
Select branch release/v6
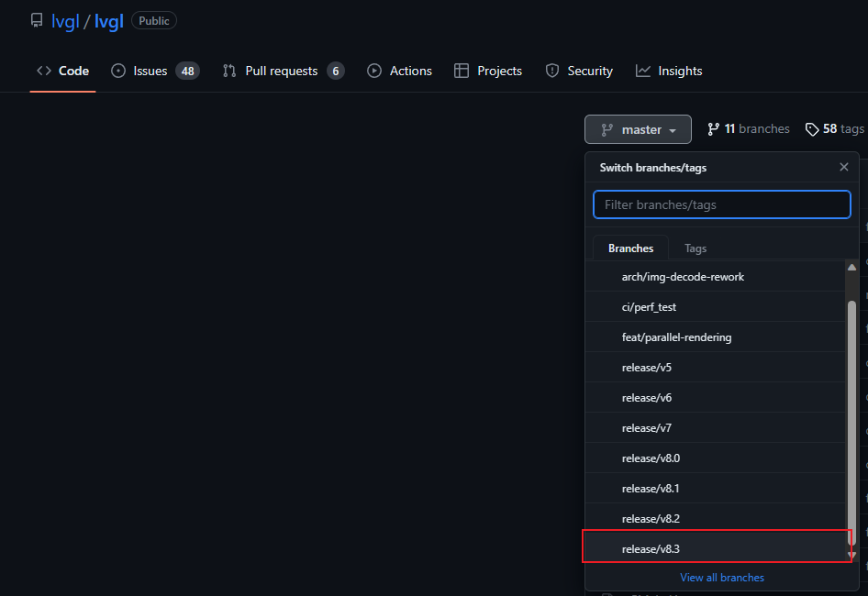click(715, 398)
